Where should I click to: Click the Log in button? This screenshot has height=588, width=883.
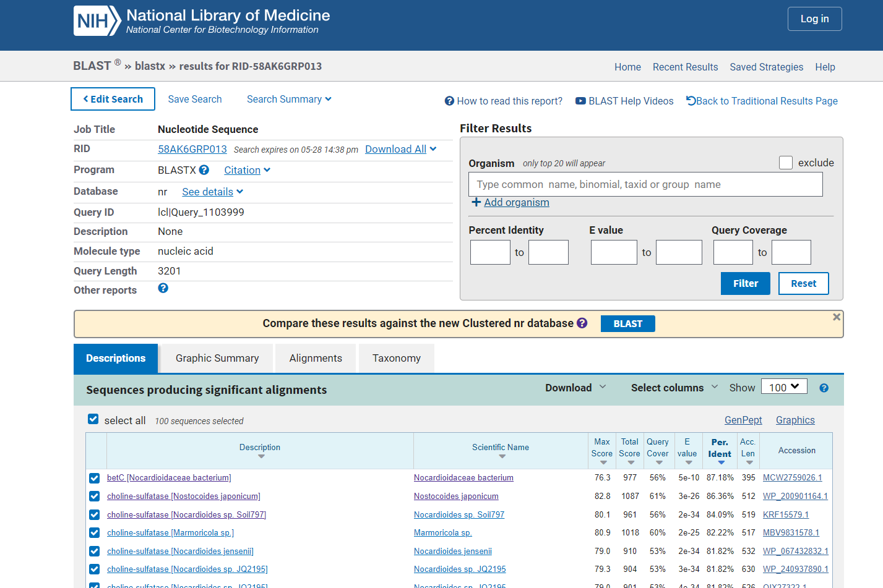[x=814, y=19]
